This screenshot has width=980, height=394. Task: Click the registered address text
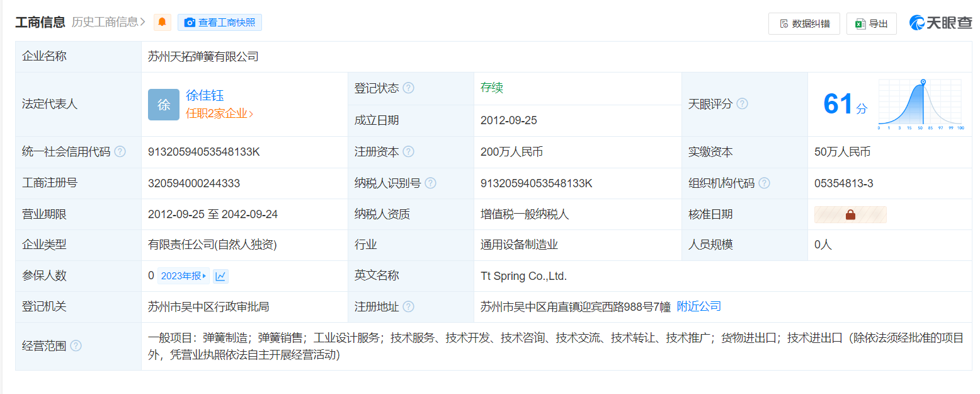(576, 307)
